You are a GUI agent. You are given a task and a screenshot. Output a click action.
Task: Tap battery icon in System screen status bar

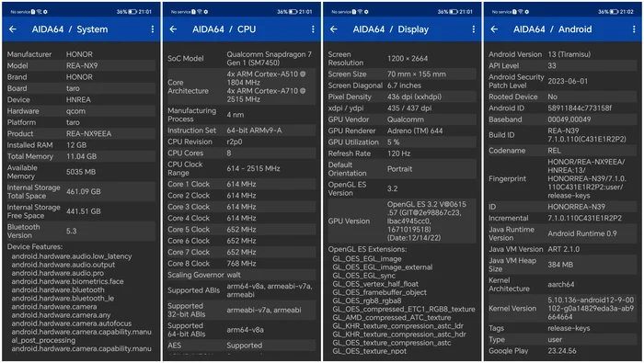coord(132,12)
